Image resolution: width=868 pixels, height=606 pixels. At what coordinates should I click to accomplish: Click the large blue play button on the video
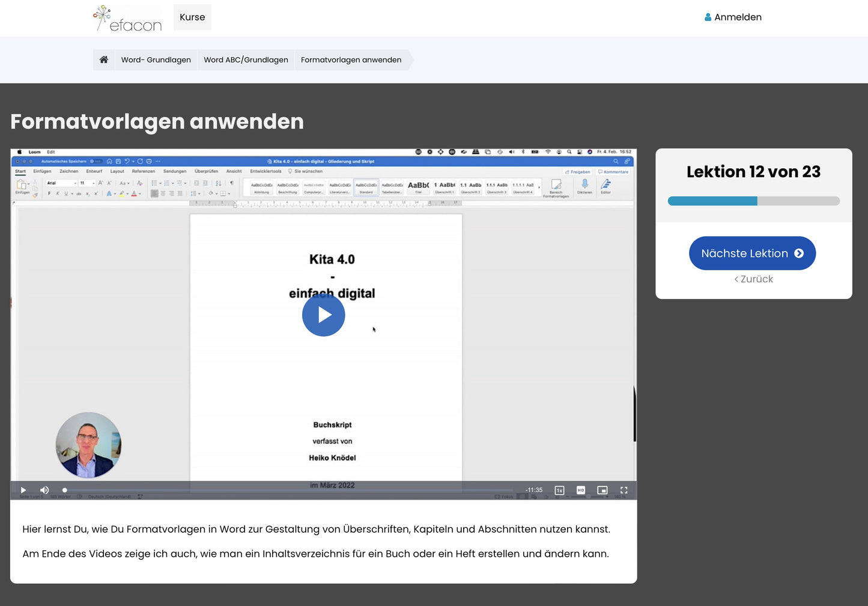pos(323,315)
